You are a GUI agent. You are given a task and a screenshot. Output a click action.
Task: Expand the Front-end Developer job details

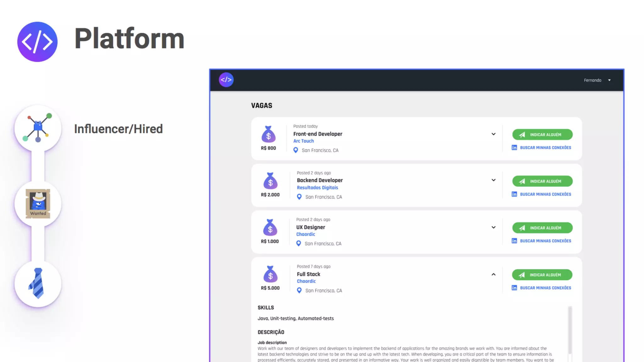coord(493,134)
